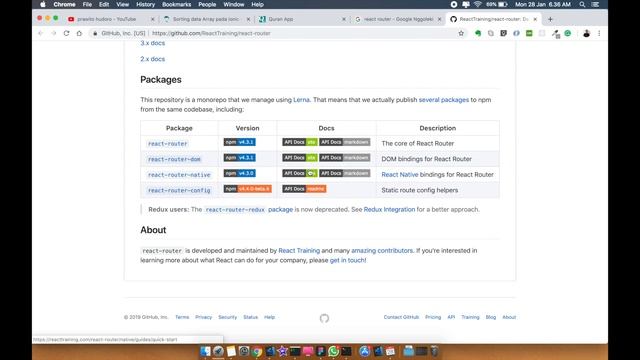Open the File menu
This screenshot has width=640, height=360.
tap(87, 4)
